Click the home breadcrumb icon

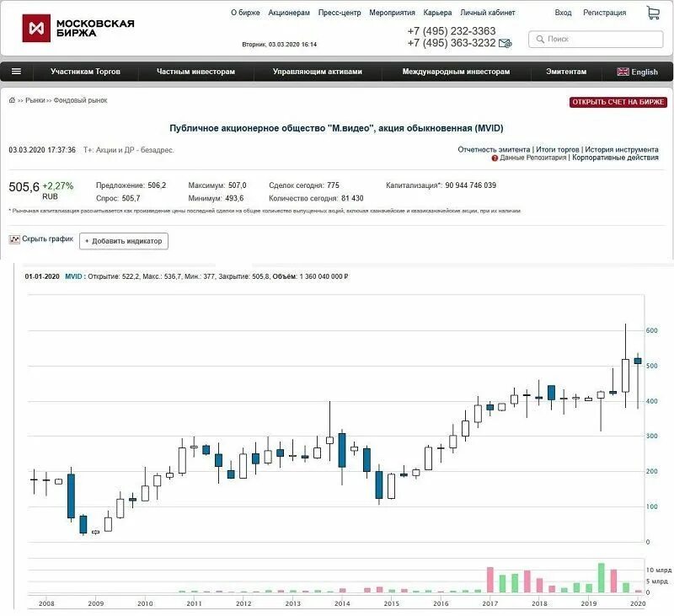point(12,99)
